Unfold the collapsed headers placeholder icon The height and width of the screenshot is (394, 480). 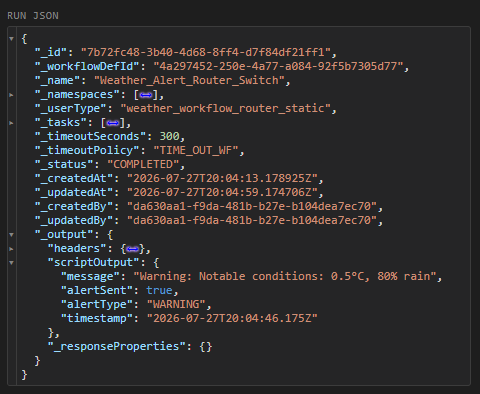click(133, 249)
